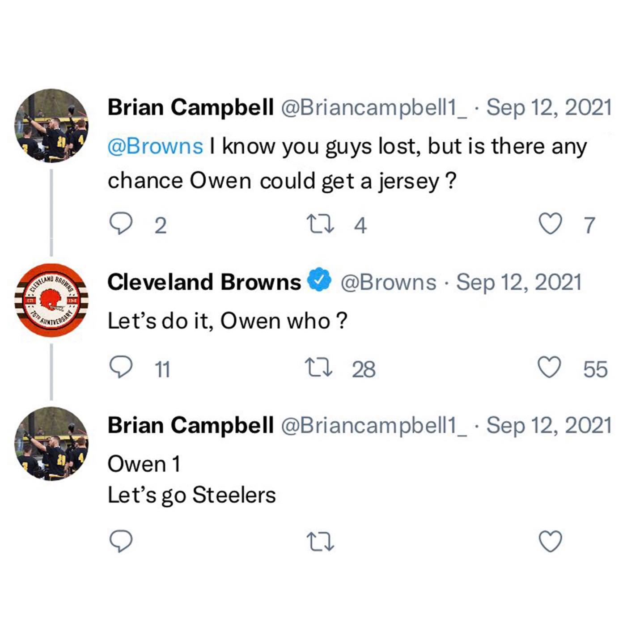Reply to Brian Campbell's jersey request tweet
The image size is (644, 644).
[x=121, y=224]
